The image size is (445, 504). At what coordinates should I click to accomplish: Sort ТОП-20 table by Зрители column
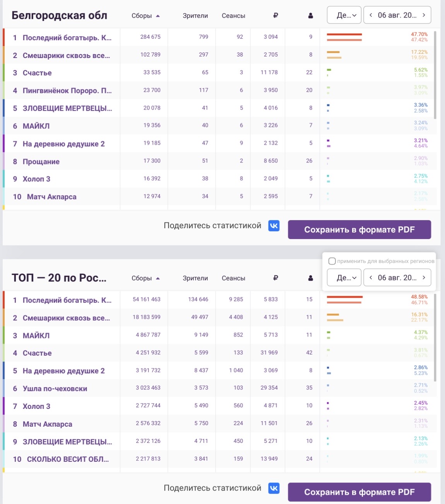[195, 278]
